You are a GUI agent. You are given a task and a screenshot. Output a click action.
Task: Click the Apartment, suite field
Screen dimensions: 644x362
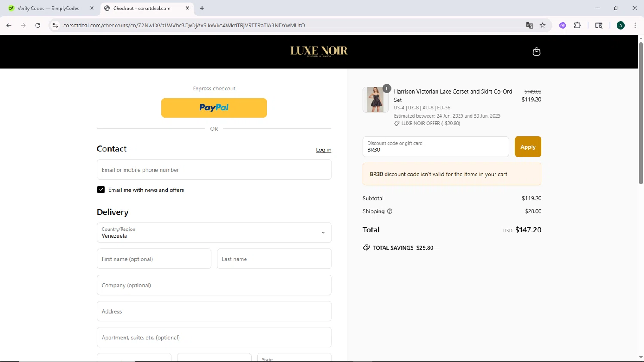tap(214, 337)
